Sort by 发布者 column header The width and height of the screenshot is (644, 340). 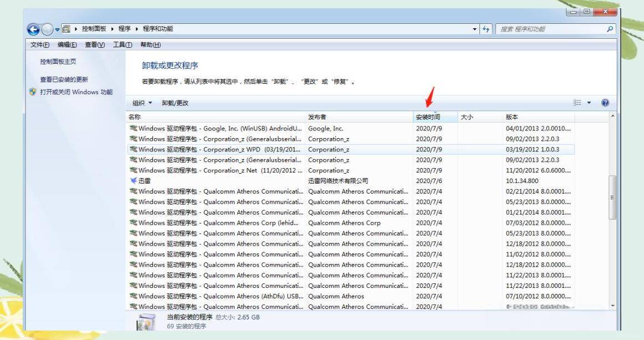(318, 118)
